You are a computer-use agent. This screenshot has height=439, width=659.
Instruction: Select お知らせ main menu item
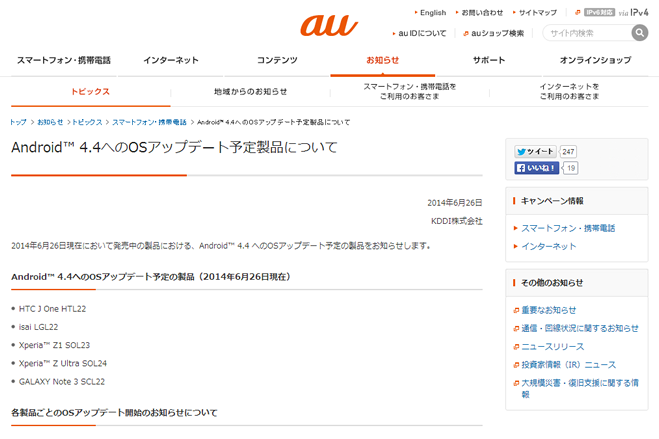pyautogui.click(x=382, y=60)
